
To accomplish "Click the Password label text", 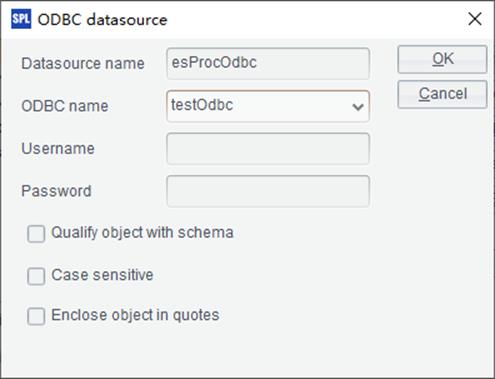I will tap(56, 191).
